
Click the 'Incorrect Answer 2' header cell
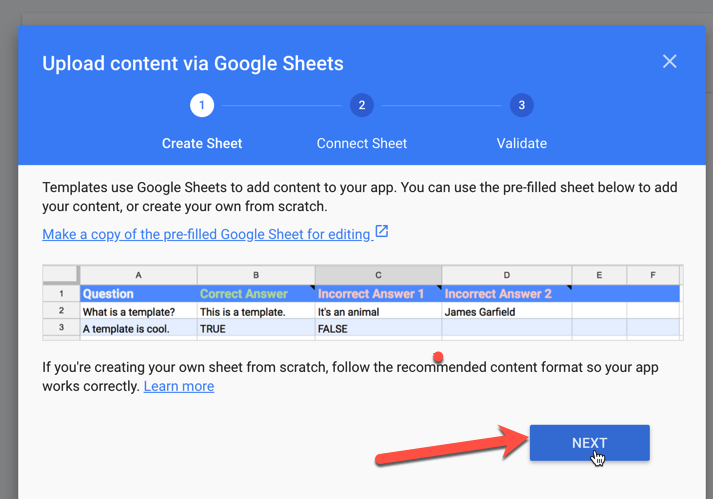tap(507, 294)
